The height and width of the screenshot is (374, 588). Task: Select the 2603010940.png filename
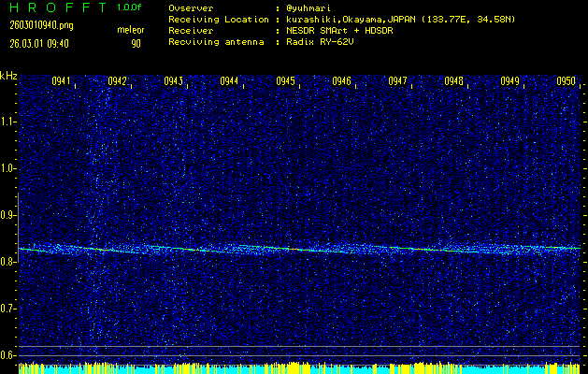[x=32, y=25]
